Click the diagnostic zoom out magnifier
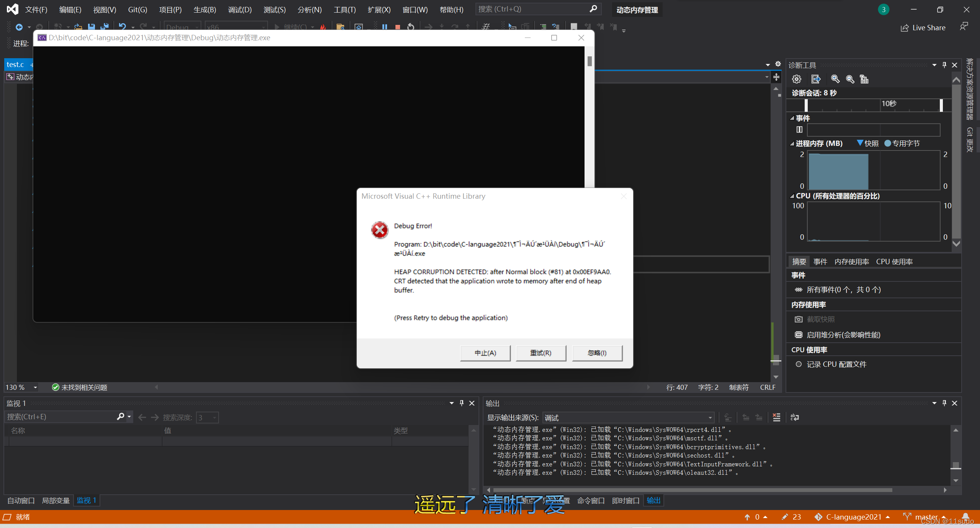The height and width of the screenshot is (528, 980). 850,79
